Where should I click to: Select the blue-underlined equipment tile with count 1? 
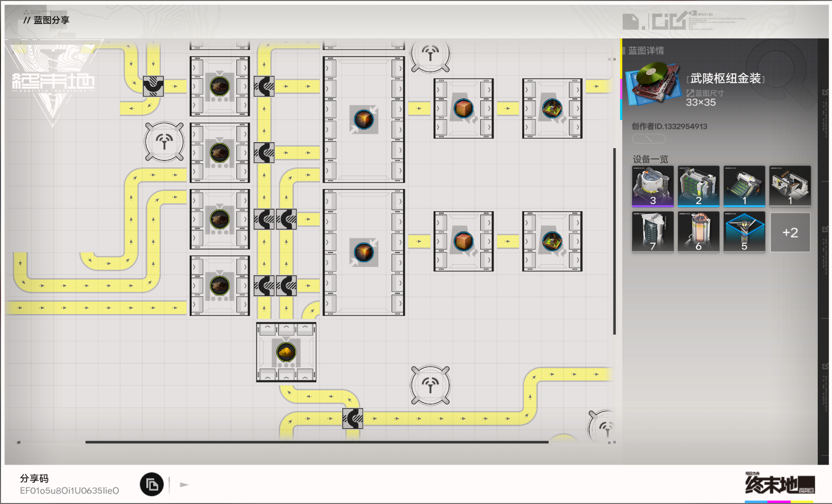[x=744, y=187]
